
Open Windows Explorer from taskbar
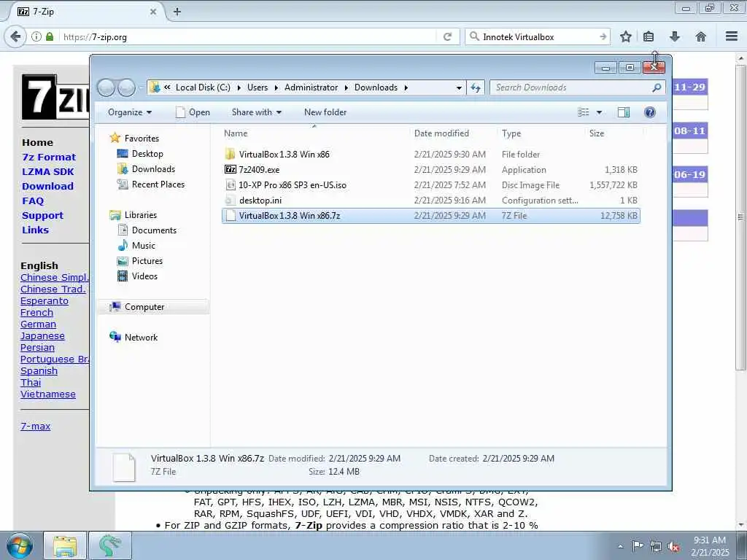[x=65, y=546]
